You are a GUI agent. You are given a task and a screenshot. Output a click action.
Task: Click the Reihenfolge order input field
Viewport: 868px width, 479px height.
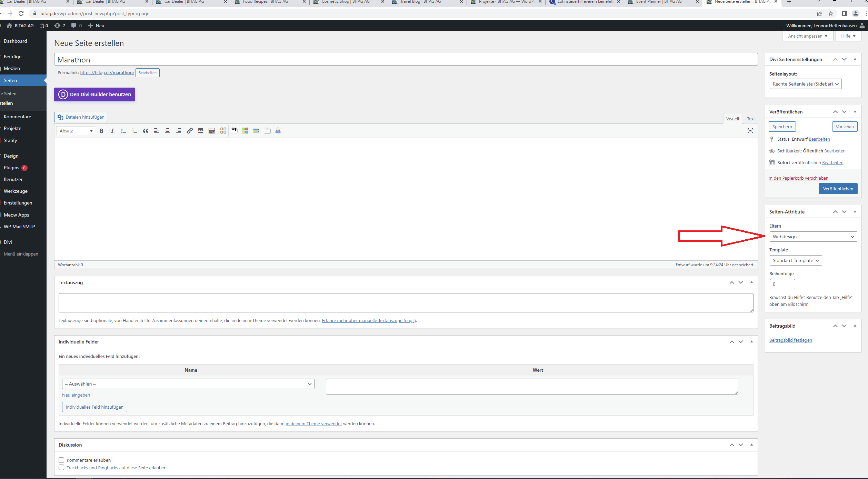[782, 284]
